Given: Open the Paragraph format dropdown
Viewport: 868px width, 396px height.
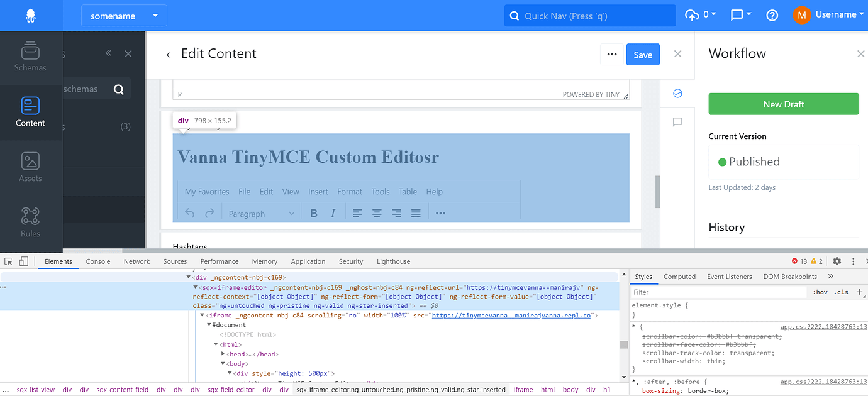Looking at the screenshot, I should pos(261,214).
